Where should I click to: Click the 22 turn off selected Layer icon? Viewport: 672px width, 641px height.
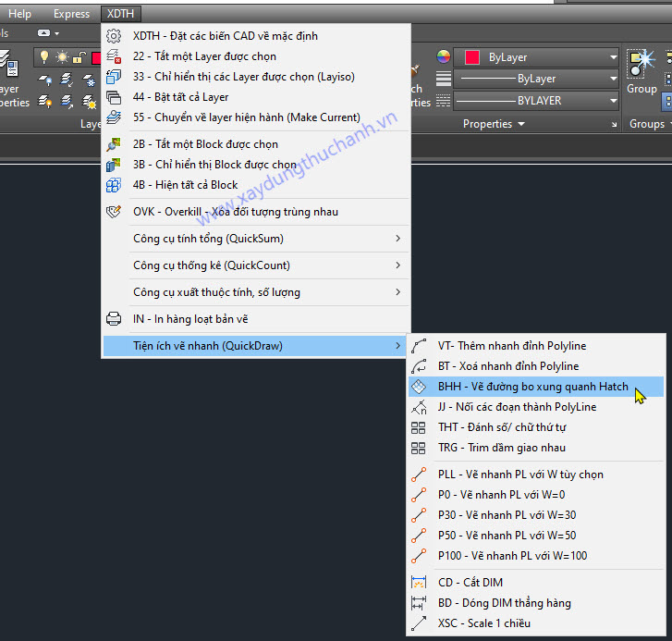[115, 56]
